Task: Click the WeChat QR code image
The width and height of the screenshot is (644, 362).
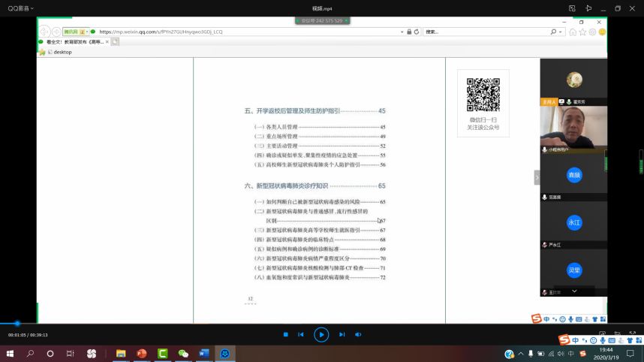Action: pyautogui.click(x=483, y=95)
